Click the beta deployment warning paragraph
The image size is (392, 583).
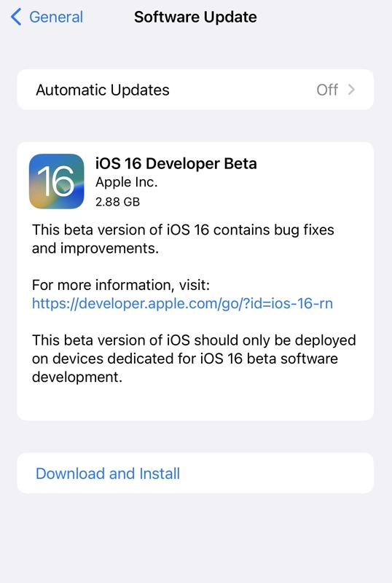(x=194, y=359)
